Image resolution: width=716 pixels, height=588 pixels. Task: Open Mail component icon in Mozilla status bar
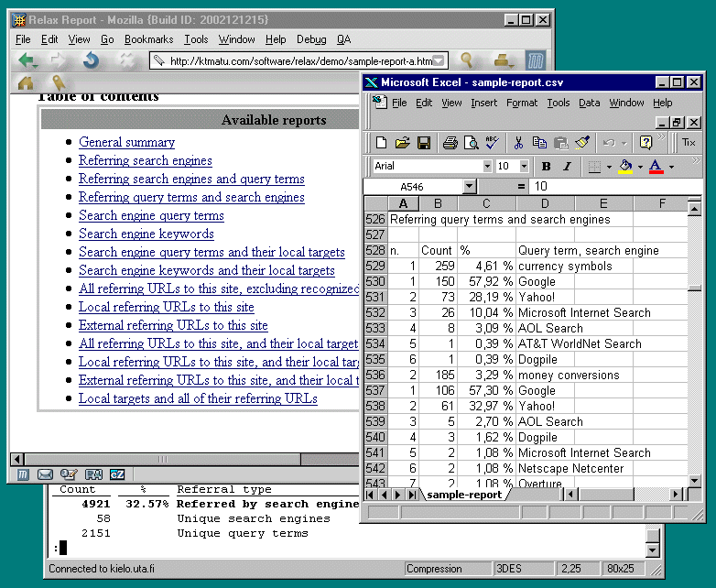(45, 474)
